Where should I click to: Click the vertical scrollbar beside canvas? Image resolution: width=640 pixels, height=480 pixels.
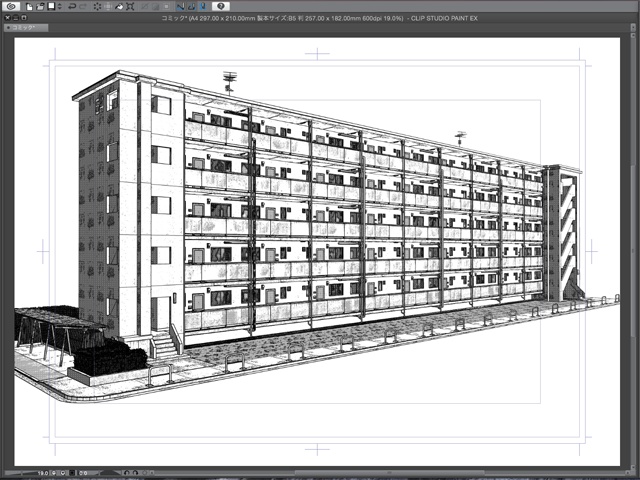pyautogui.click(x=632, y=253)
